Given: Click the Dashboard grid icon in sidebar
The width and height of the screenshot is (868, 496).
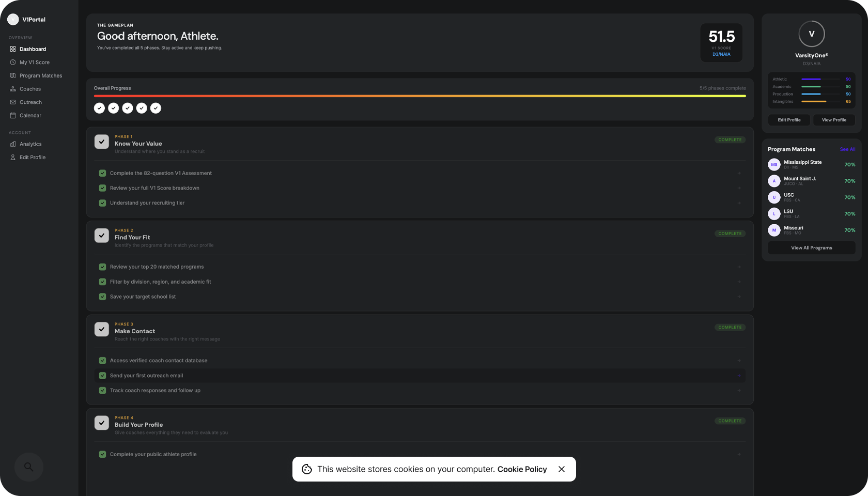Looking at the screenshot, I should click(x=13, y=49).
